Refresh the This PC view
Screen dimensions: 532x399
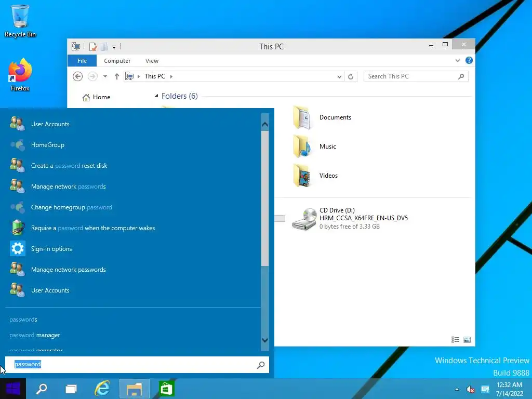coord(351,76)
